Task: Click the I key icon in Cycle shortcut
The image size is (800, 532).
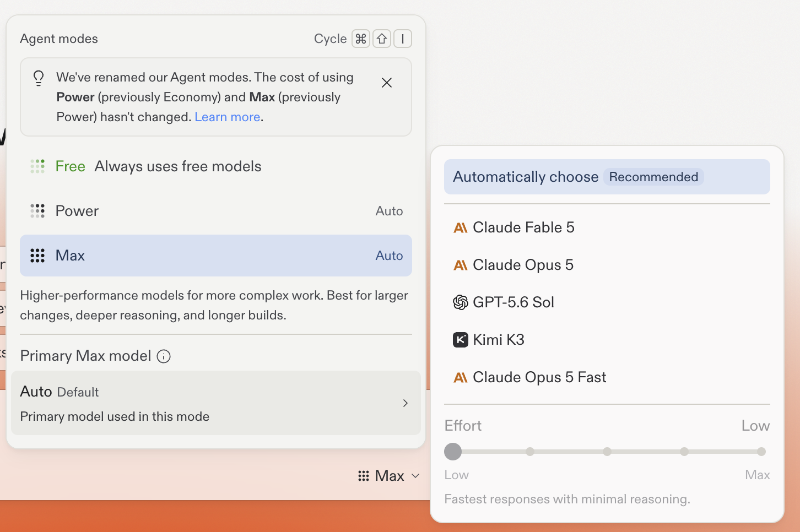Action: 403,39
